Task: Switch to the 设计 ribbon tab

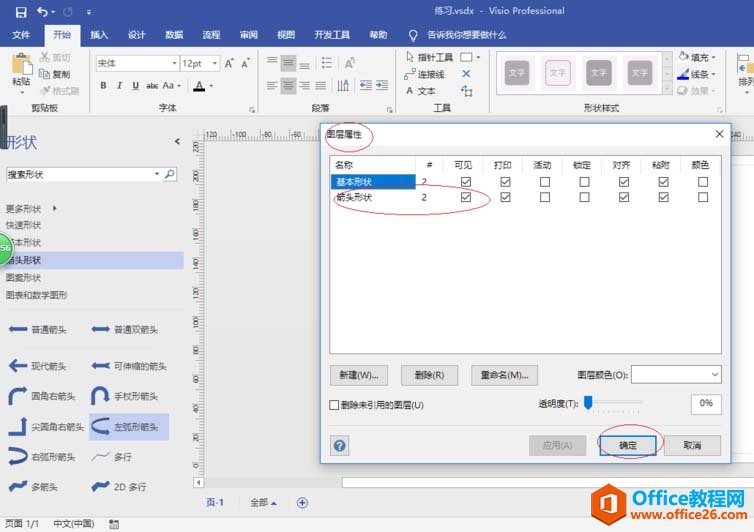Action: 137,35
